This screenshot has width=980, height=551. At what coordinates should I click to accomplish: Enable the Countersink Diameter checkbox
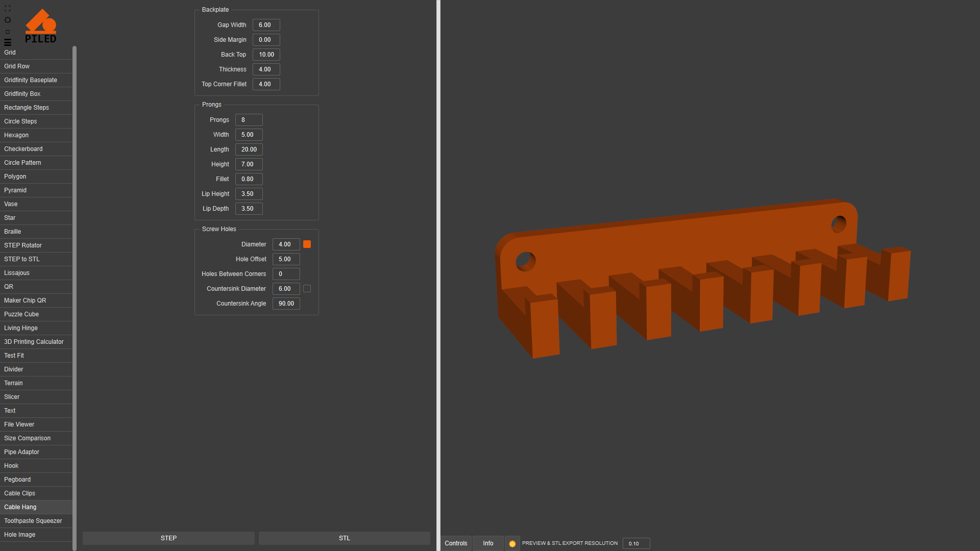[x=307, y=289]
